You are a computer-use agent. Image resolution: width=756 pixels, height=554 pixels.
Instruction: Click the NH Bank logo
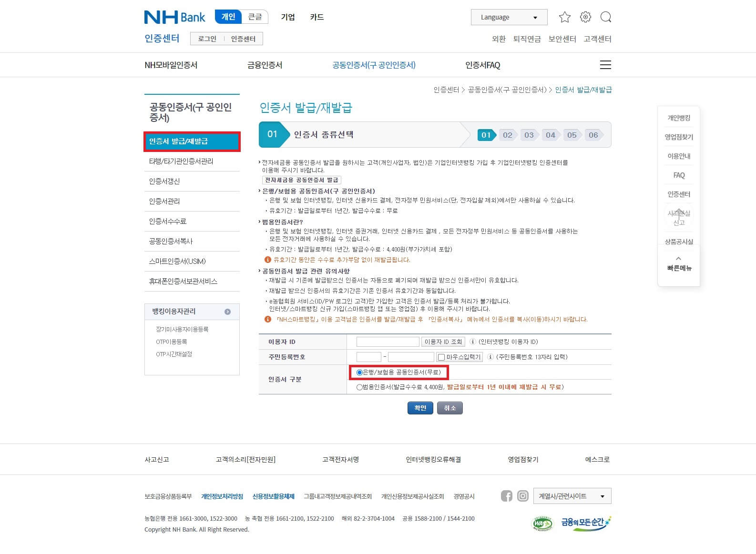pyautogui.click(x=174, y=17)
